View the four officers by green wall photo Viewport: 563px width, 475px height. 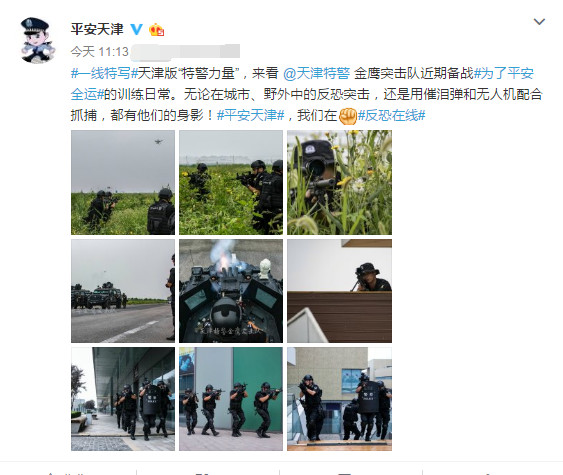point(231,399)
